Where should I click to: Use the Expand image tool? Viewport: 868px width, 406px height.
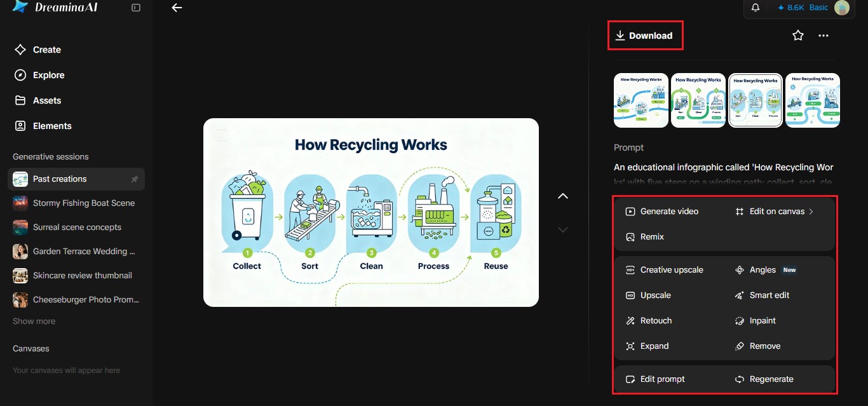(x=647, y=346)
